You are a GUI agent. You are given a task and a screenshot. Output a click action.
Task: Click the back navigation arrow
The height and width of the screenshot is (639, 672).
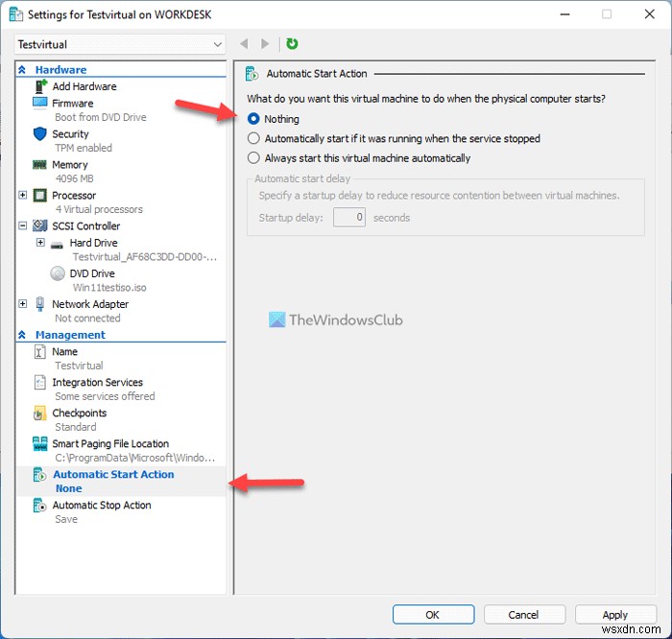(244, 44)
